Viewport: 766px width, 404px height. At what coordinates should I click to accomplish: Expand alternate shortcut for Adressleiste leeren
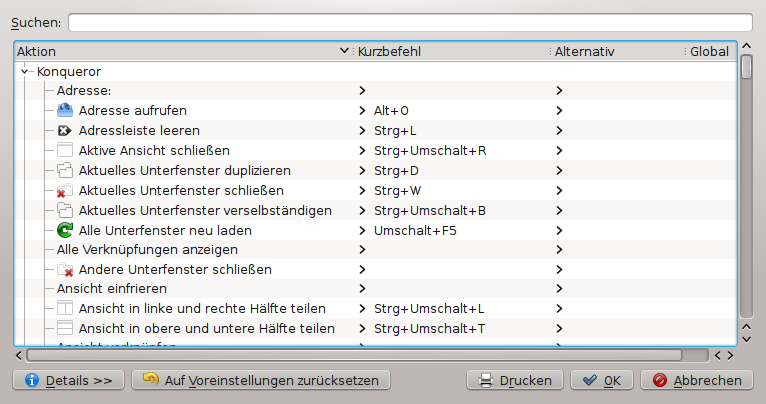point(559,131)
